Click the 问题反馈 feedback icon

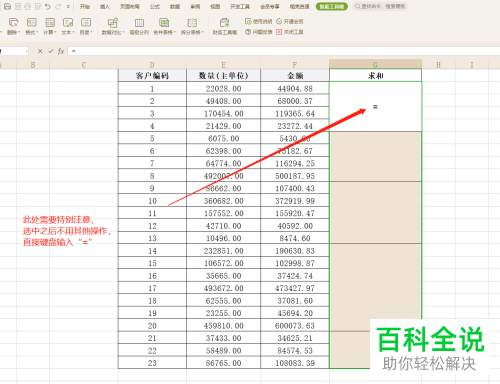coord(248,32)
